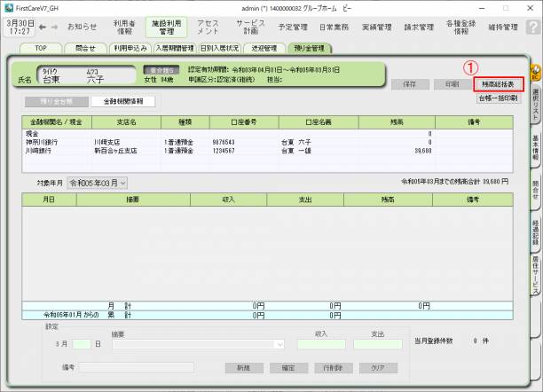Screen dimensions: 543x392
Task: Open the 対象年月 dropdown
Action: pyautogui.click(x=98, y=182)
